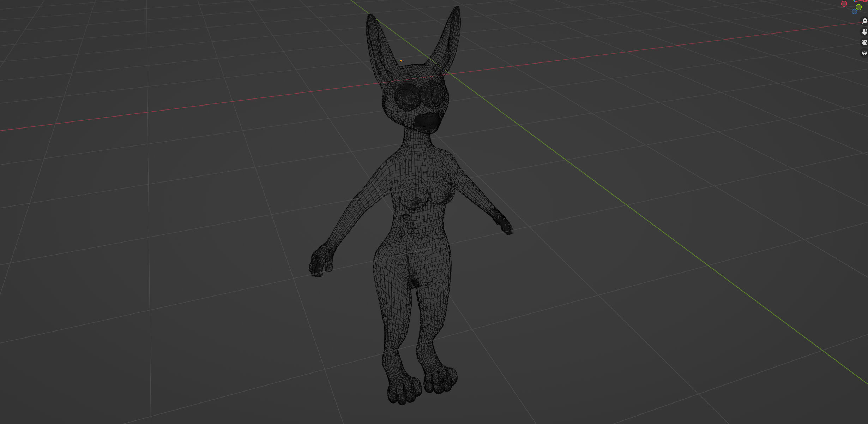The width and height of the screenshot is (868, 424).
Task: Click the red negative X axis circle
Action: [844, 4]
